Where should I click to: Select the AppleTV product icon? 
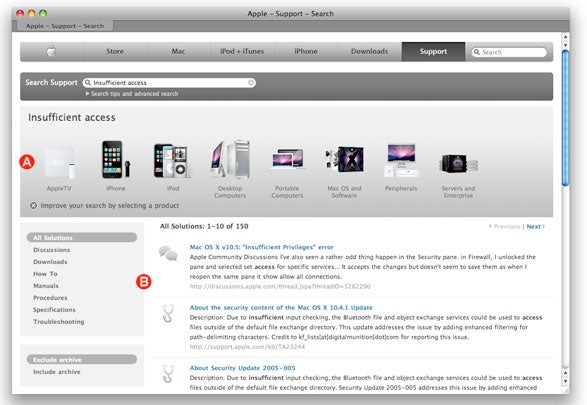point(59,163)
